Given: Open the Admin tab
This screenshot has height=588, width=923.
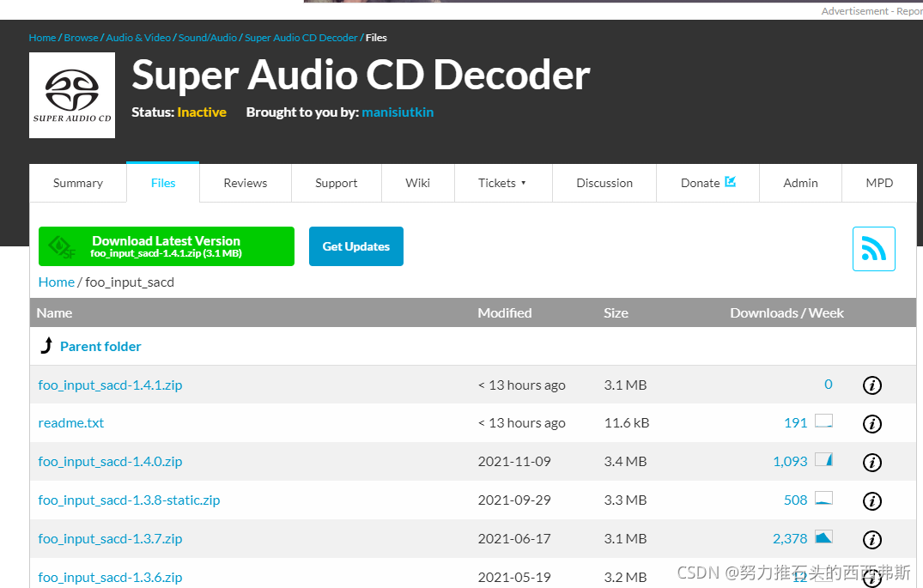Looking at the screenshot, I should (800, 183).
